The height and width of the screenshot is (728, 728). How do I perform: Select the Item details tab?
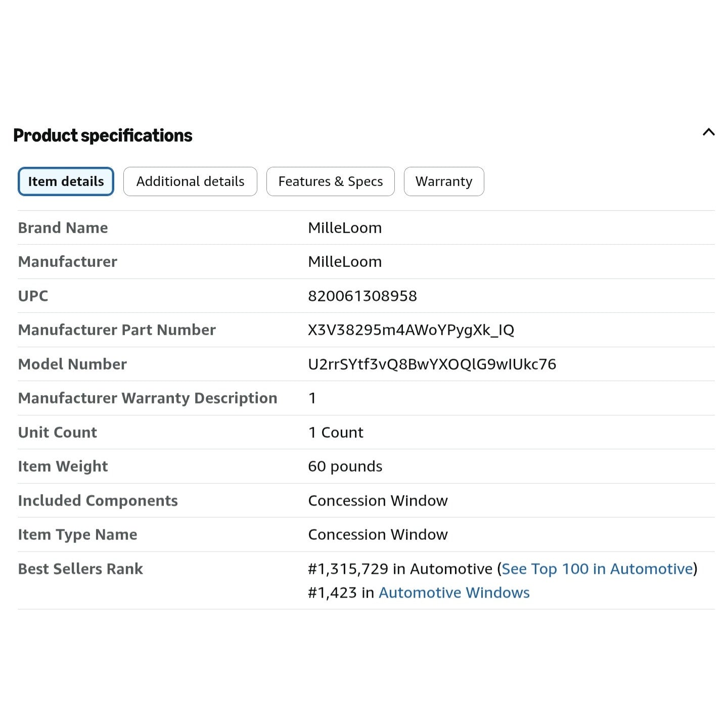[66, 181]
